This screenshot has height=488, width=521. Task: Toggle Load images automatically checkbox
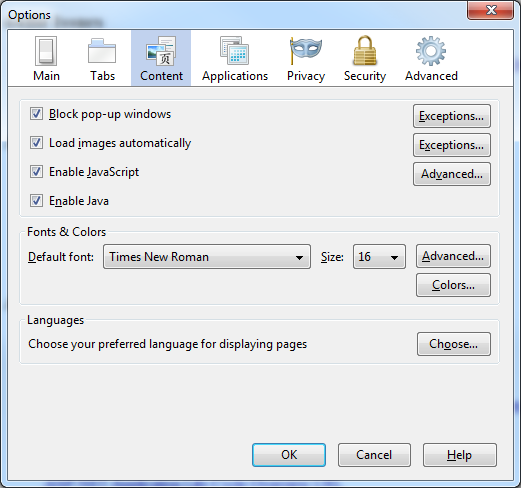(36, 143)
